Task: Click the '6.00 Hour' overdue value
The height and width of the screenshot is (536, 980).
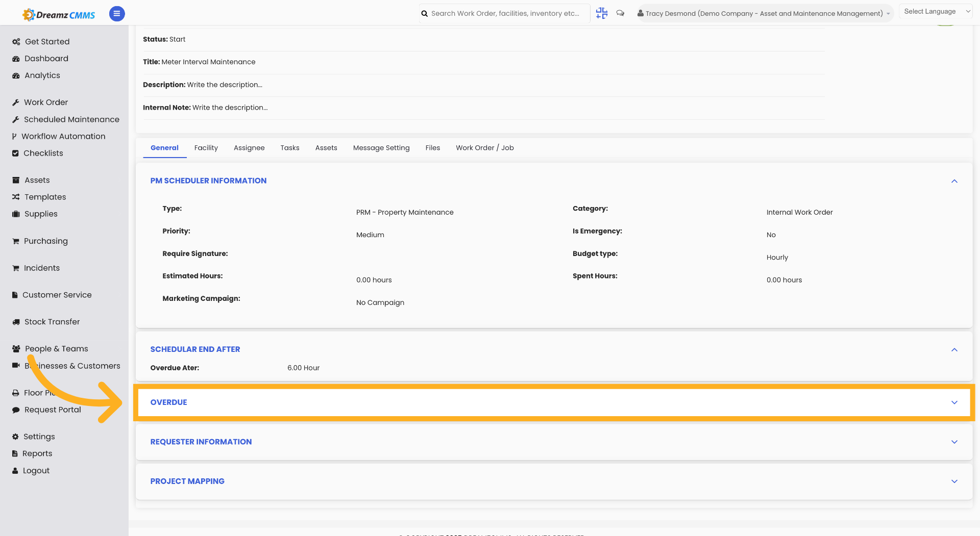Action: coord(303,368)
